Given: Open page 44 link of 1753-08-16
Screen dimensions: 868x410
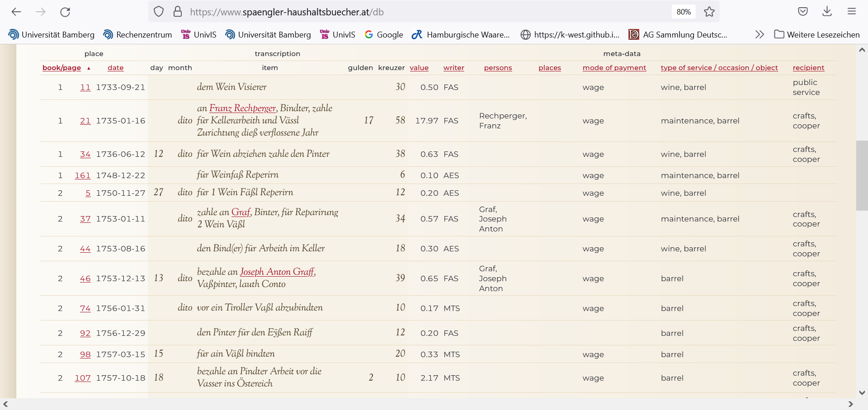Looking at the screenshot, I should pos(85,249).
